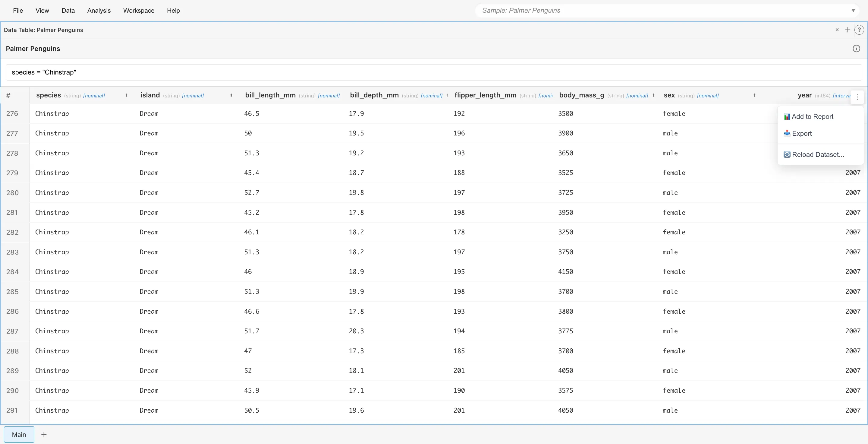Open the three-dot column menu near year header
This screenshot has width=868, height=444.
857,97
